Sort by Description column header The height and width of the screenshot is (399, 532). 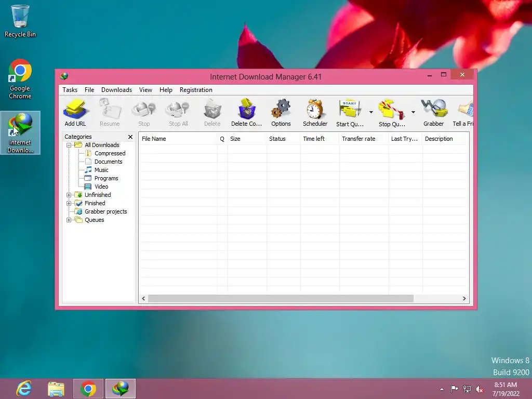445,139
